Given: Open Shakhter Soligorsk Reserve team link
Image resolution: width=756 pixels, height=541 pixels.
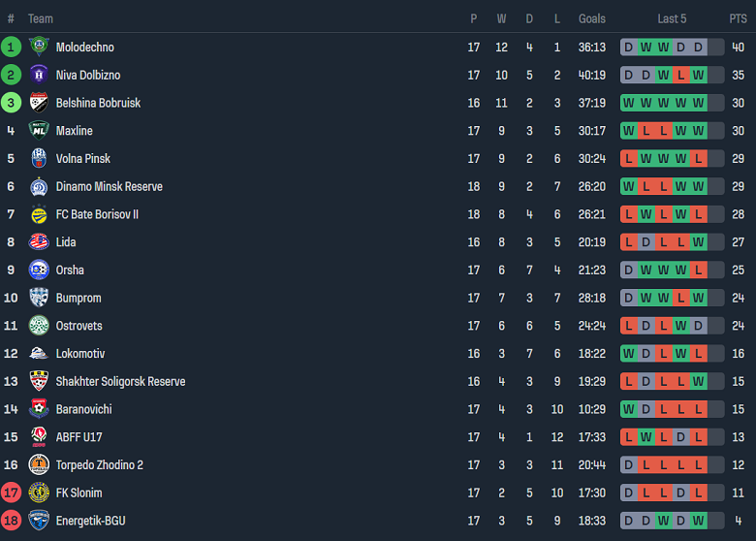Looking at the screenshot, I should coord(120,382).
